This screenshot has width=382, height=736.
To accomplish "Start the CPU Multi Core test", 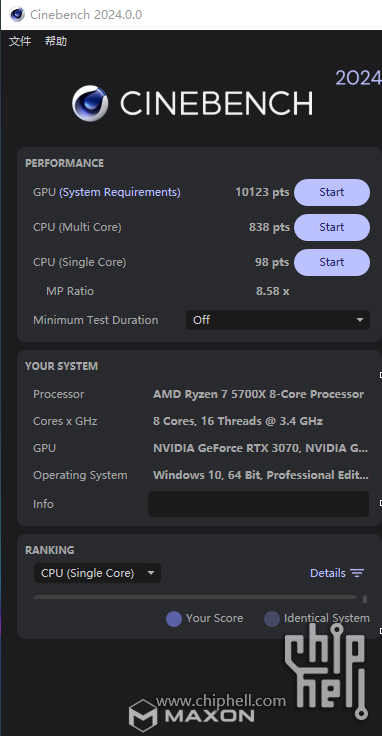I will [x=332, y=227].
